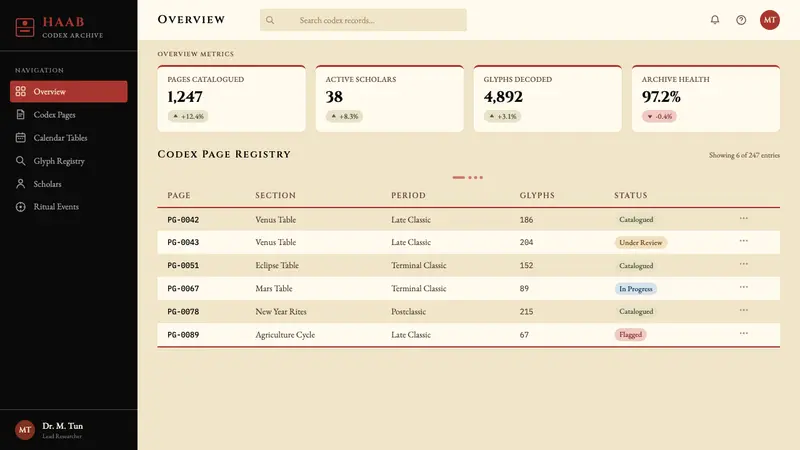Click the Agriculture Cycle section cell

click(285, 335)
